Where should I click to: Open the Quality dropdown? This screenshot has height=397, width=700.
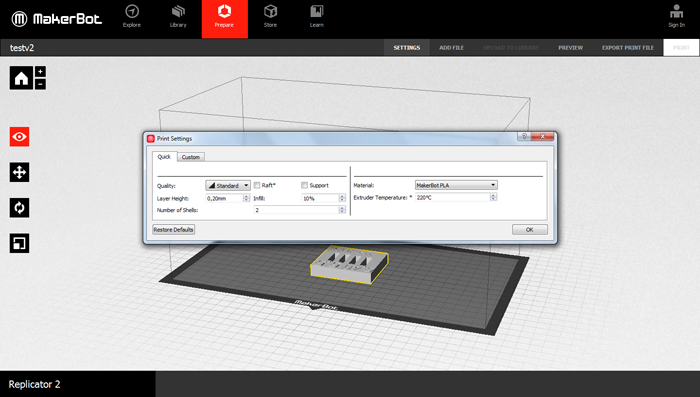coord(228,185)
